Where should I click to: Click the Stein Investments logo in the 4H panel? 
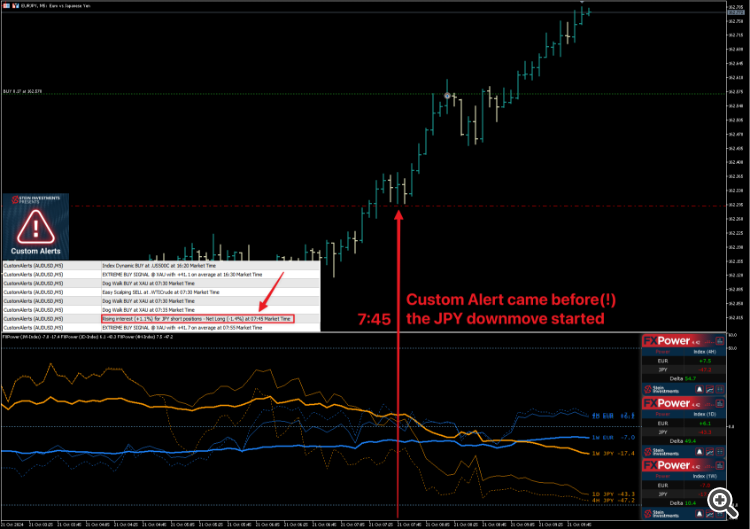point(661,389)
